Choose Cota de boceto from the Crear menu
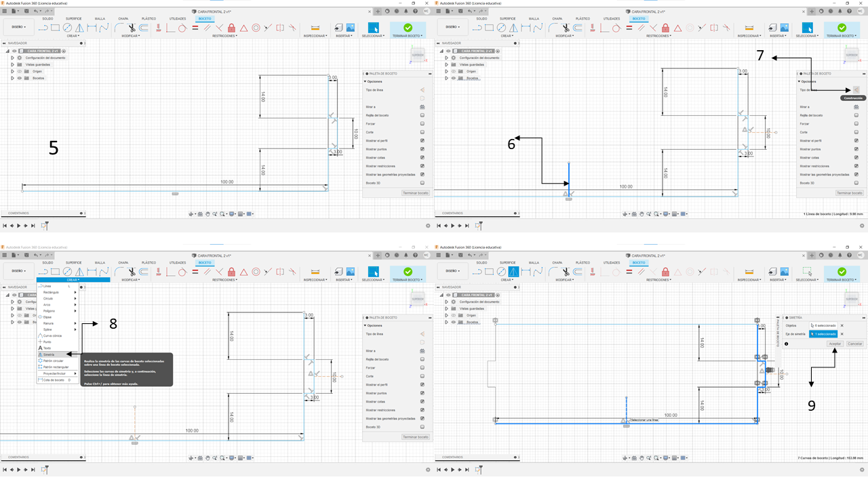 click(x=58, y=380)
